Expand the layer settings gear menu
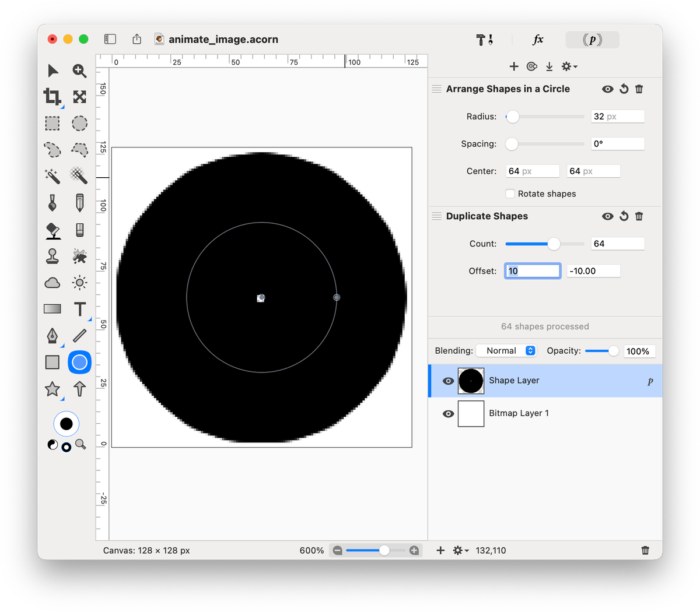 tap(460, 550)
